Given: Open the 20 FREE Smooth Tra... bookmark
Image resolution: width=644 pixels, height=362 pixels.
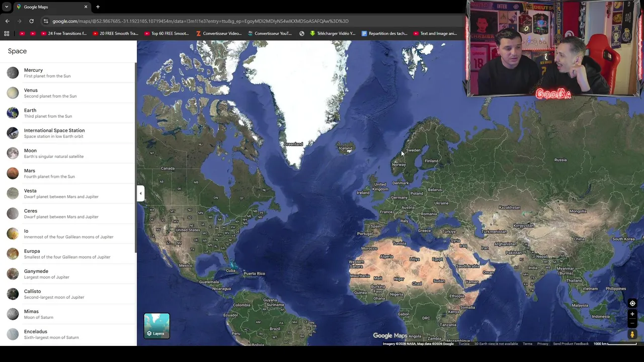Looking at the screenshot, I should click(115, 34).
